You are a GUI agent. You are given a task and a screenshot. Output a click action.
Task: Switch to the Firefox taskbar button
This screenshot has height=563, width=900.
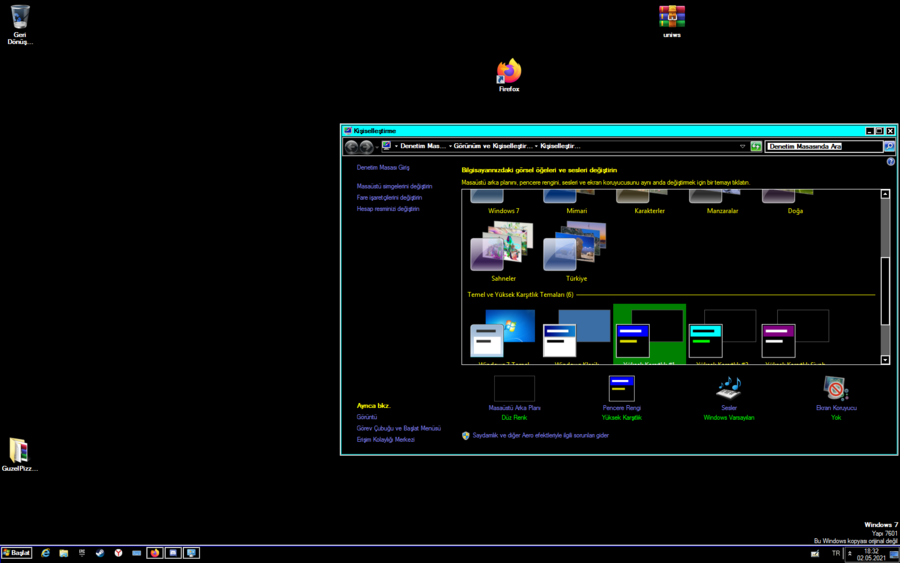[154, 553]
